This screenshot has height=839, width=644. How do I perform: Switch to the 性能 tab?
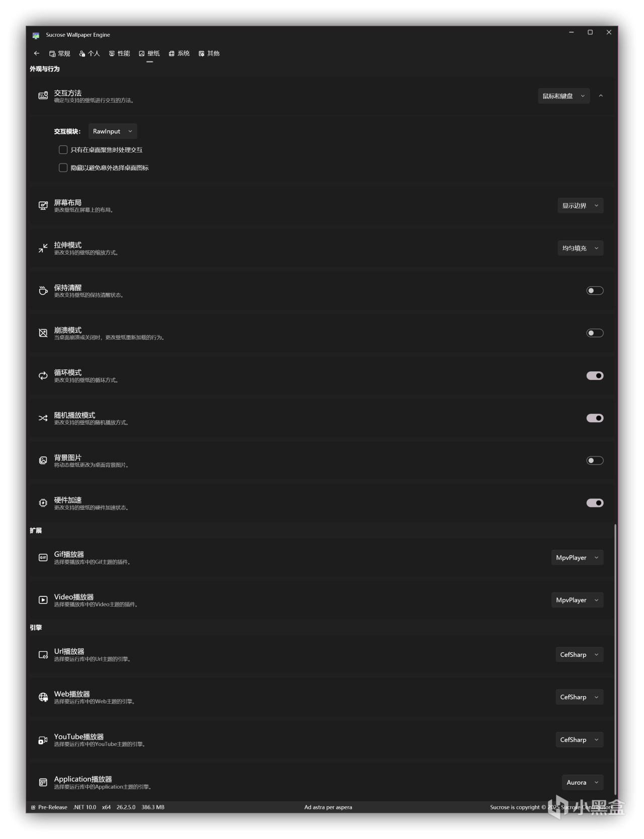pos(119,53)
